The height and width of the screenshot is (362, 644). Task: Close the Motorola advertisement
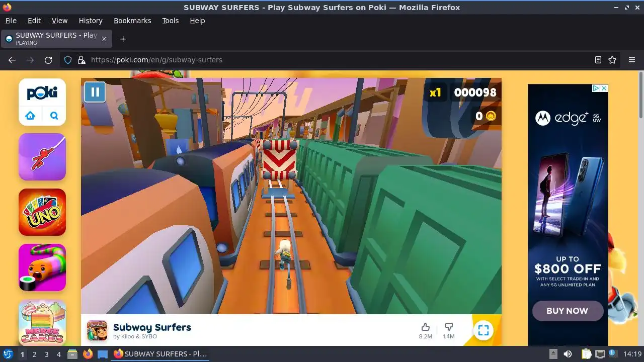click(x=604, y=88)
